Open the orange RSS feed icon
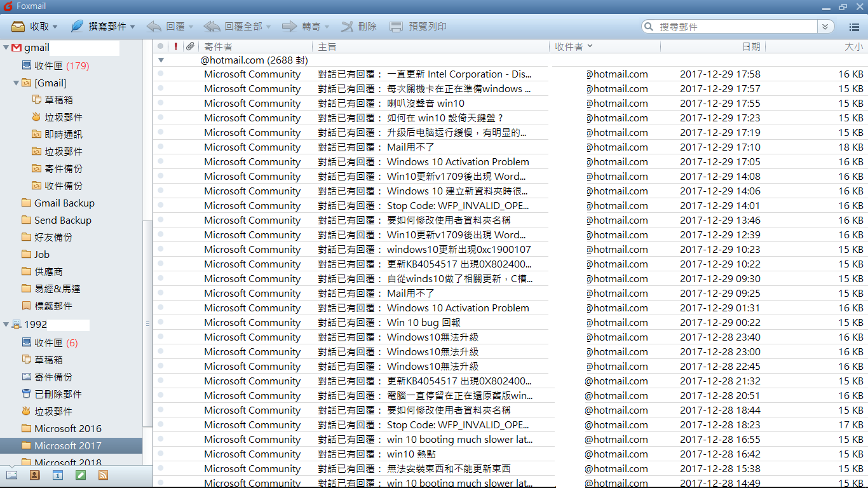Image resolution: width=868 pixels, height=488 pixels. [103, 475]
